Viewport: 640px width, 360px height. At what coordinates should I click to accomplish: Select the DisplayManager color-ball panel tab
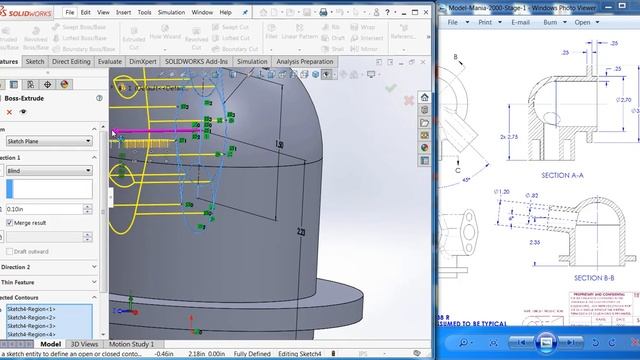(x=64, y=84)
